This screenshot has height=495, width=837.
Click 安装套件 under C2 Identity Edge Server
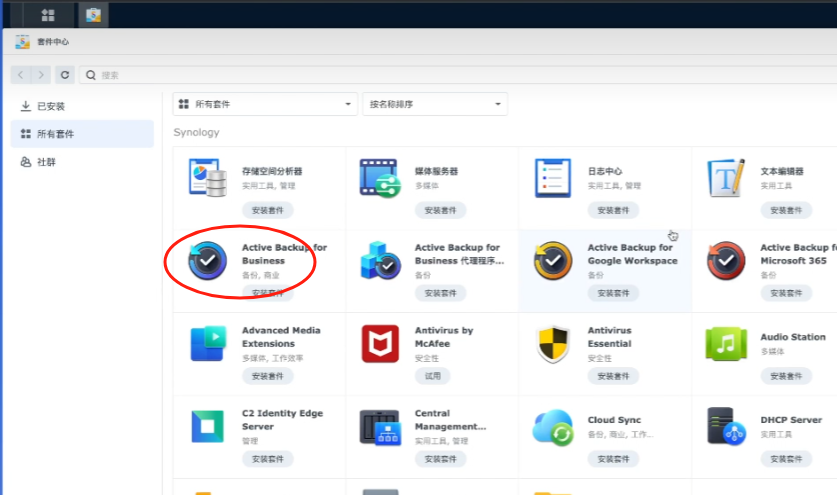(x=267, y=459)
